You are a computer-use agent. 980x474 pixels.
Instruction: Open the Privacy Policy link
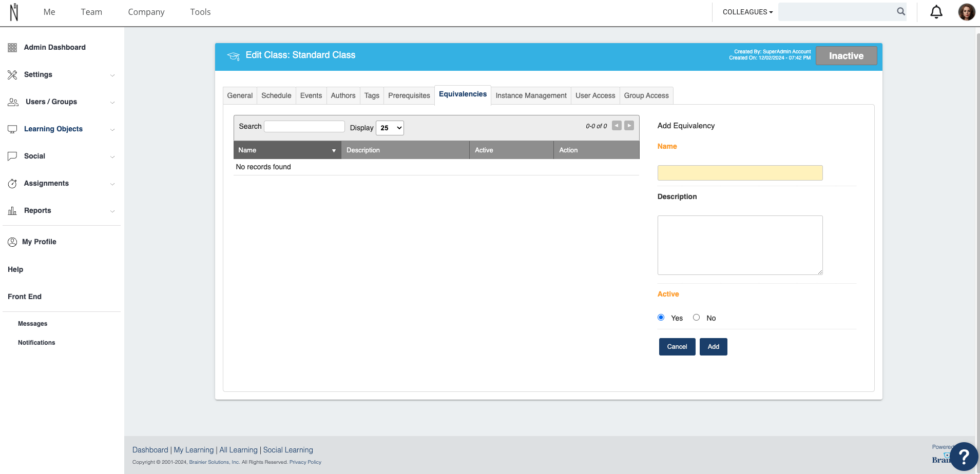(x=305, y=462)
